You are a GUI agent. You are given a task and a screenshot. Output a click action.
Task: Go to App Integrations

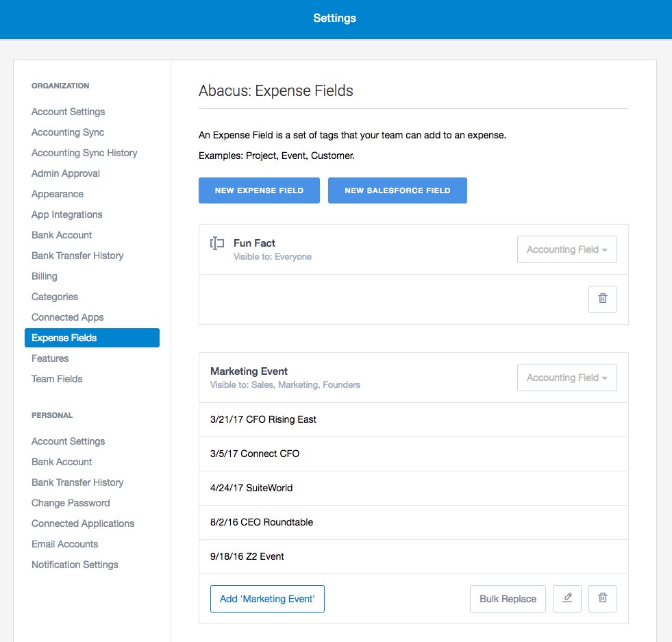[67, 214]
